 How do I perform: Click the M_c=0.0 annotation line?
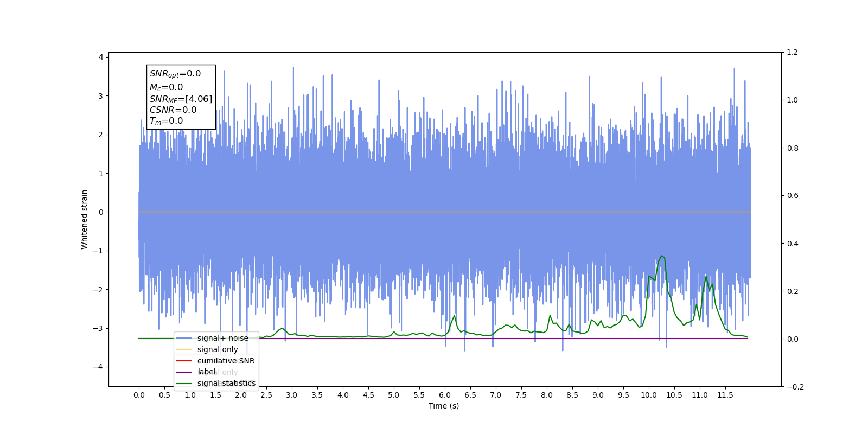[166, 87]
